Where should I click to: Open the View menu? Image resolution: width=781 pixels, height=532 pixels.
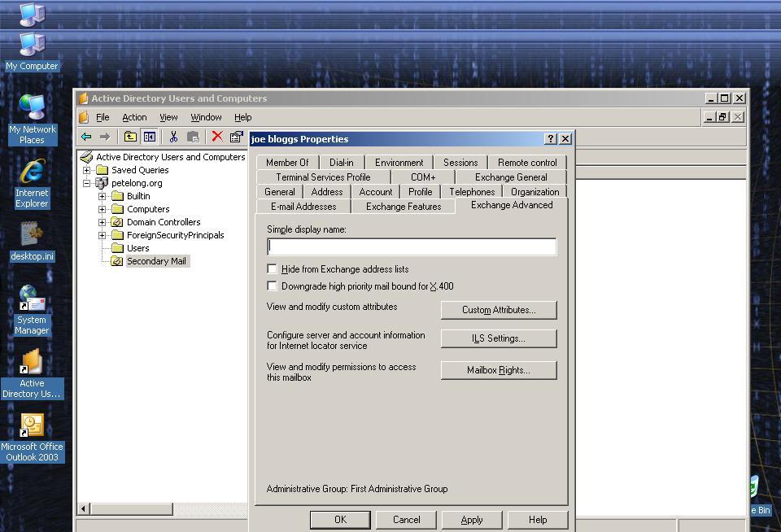tap(168, 117)
